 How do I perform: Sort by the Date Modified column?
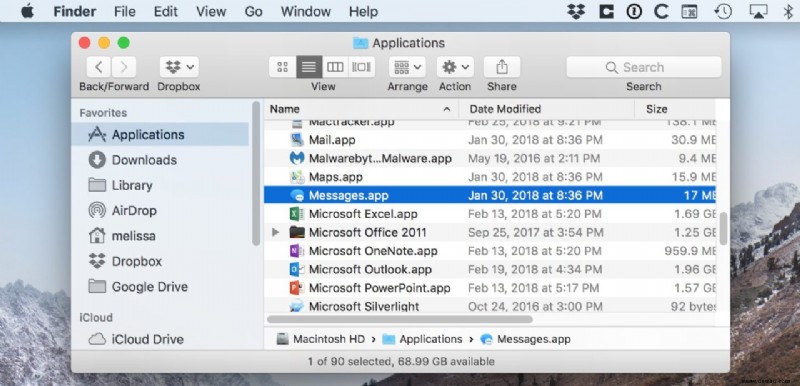pyautogui.click(x=546, y=109)
